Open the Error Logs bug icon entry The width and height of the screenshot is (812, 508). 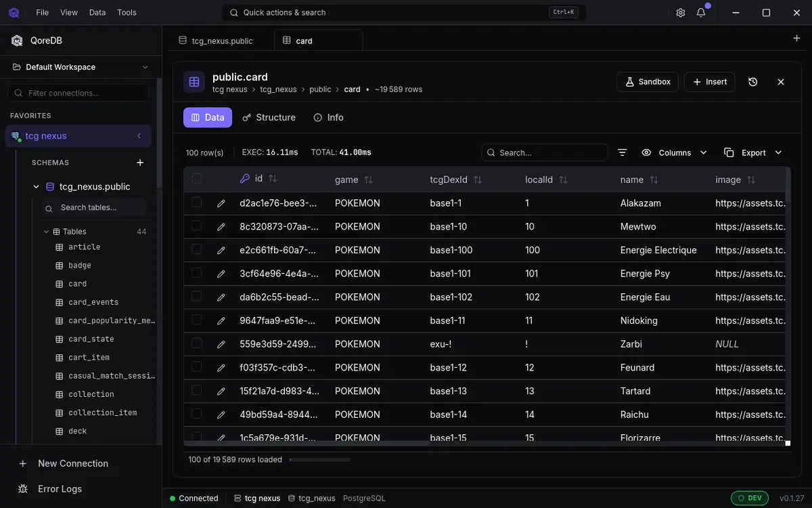[23, 488]
